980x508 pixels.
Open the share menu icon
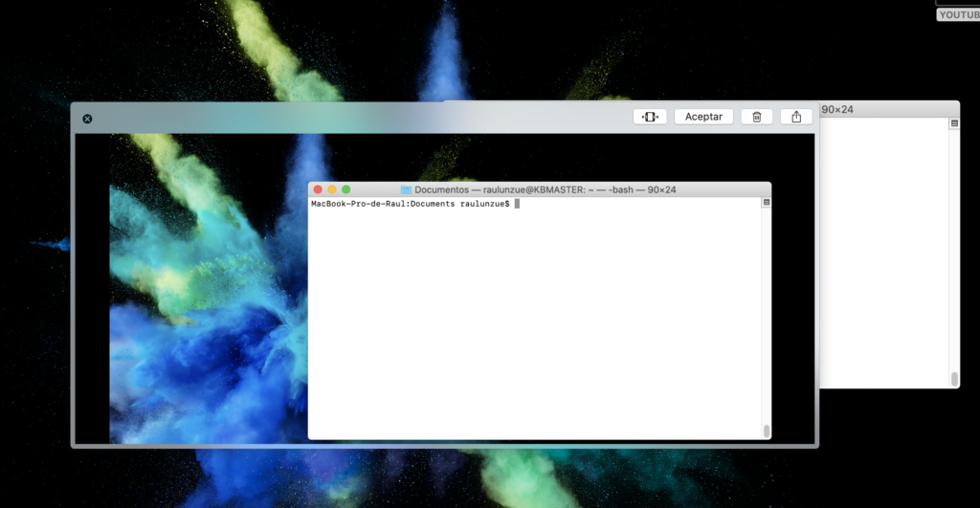(x=796, y=117)
